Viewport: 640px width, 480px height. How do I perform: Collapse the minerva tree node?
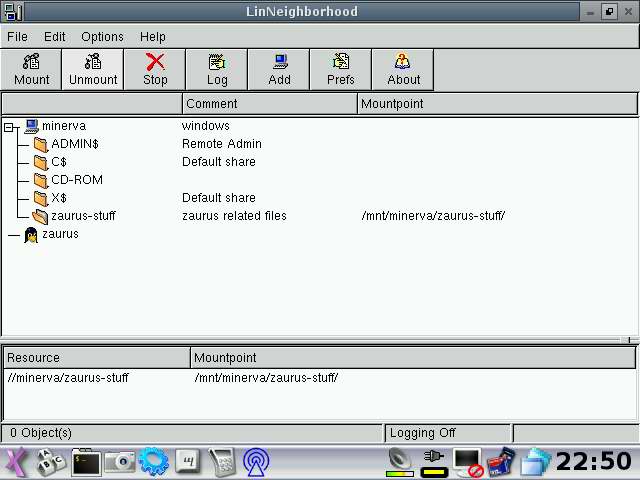pyautogui.click(x=10, y=127)
